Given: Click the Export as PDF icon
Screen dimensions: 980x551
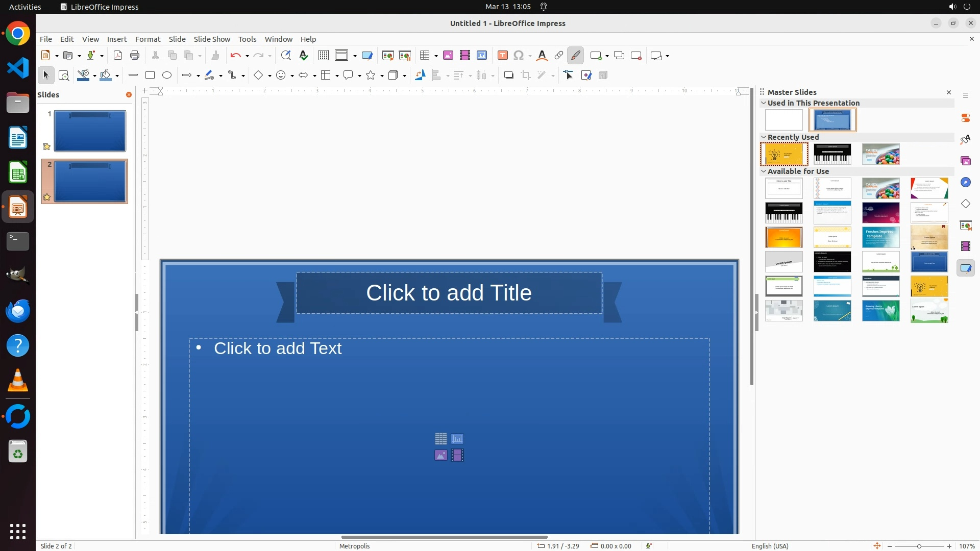Looking at the screenshot, I should 118,56.
